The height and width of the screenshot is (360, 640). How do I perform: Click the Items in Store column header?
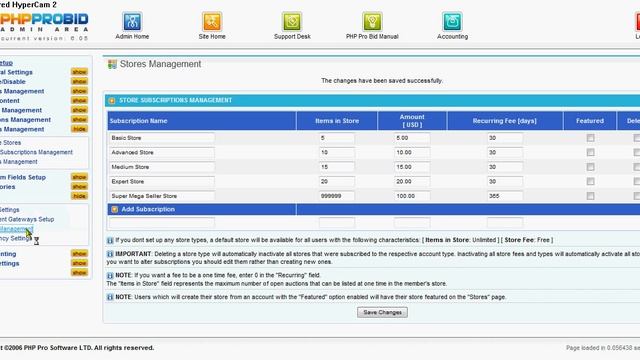337,121
